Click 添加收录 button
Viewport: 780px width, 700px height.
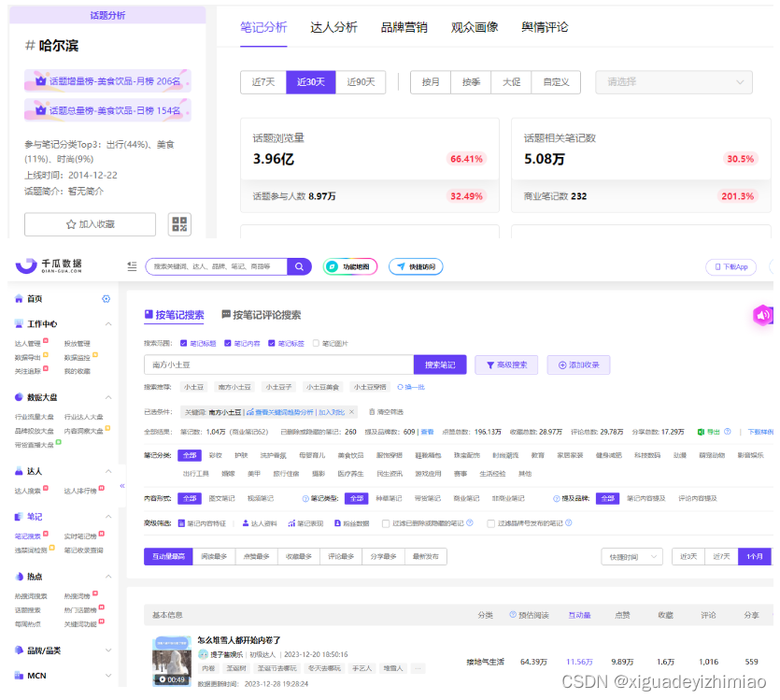coord(578,364)
